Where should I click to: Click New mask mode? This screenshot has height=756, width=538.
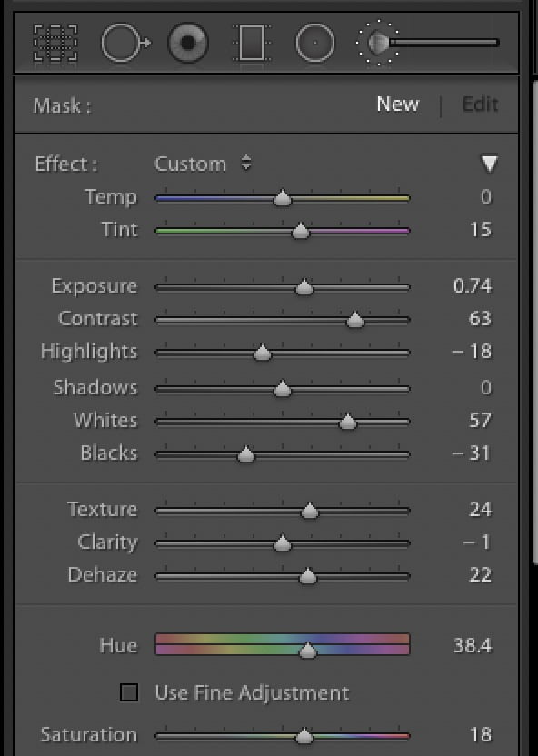398,104
